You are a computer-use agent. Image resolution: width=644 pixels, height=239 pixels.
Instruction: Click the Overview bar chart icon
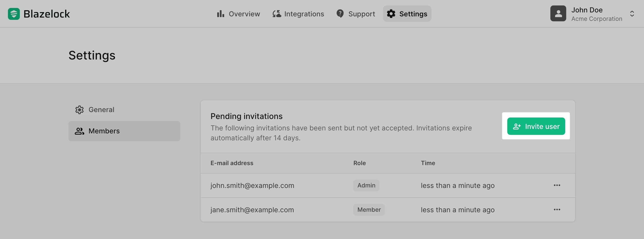pyautogui.click(x=220, y=14)
